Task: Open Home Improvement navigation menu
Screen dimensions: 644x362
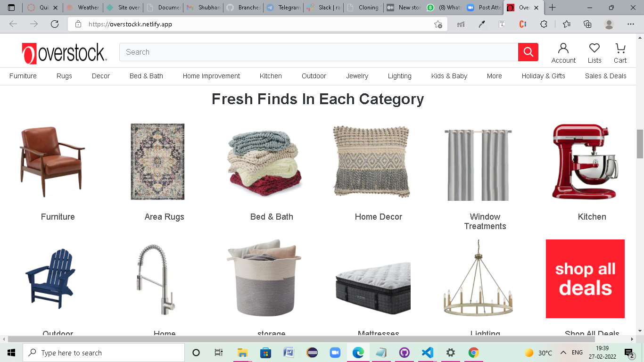Action: tap(211, 76)
